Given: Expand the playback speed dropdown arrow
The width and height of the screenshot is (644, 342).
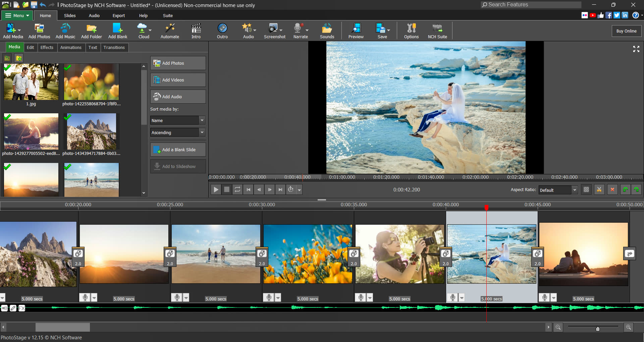Looking at the screenshot, I should pos(300,190).
